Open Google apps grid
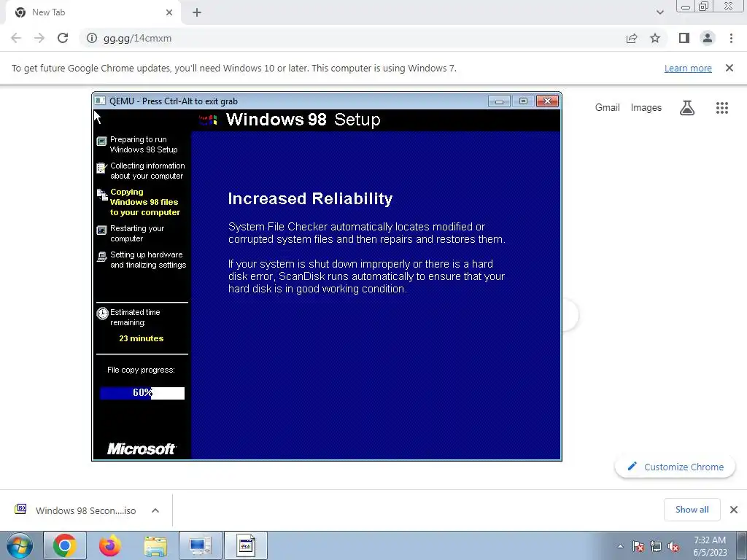 point(722,108)
